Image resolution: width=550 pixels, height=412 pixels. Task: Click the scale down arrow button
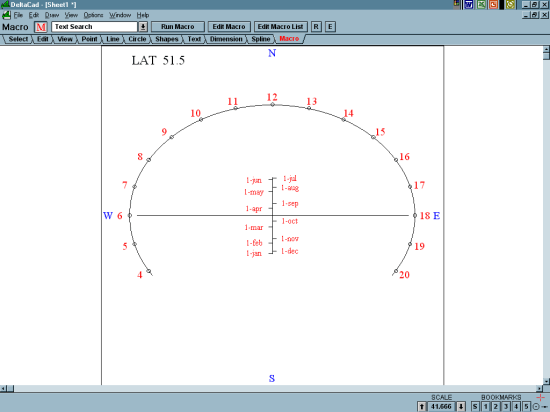point(461,406)
